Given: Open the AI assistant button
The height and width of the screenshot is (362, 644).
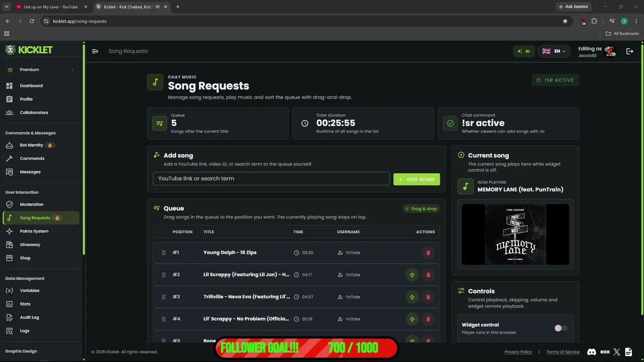Looking at the screenshot, I should (x=524, y=51).
